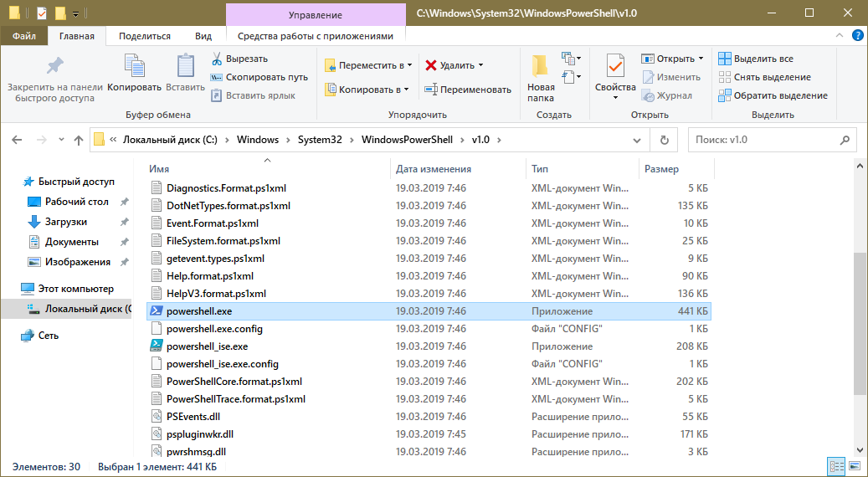Select the powershell_ise.exe file
Viewport: 868px width, 477px height.
click(x=207, y=346)
